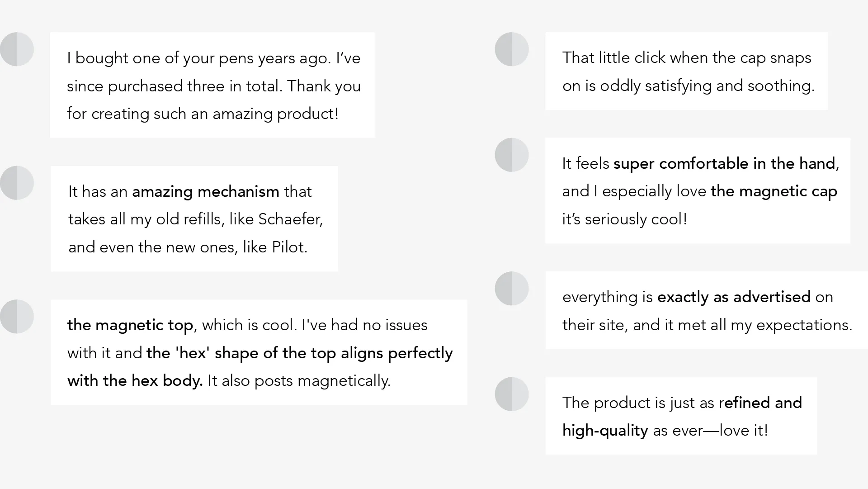Click the bold 'super comfortable in the hand' text
The height and width of the screenshot is (489, 868).
tap(724, 164)
